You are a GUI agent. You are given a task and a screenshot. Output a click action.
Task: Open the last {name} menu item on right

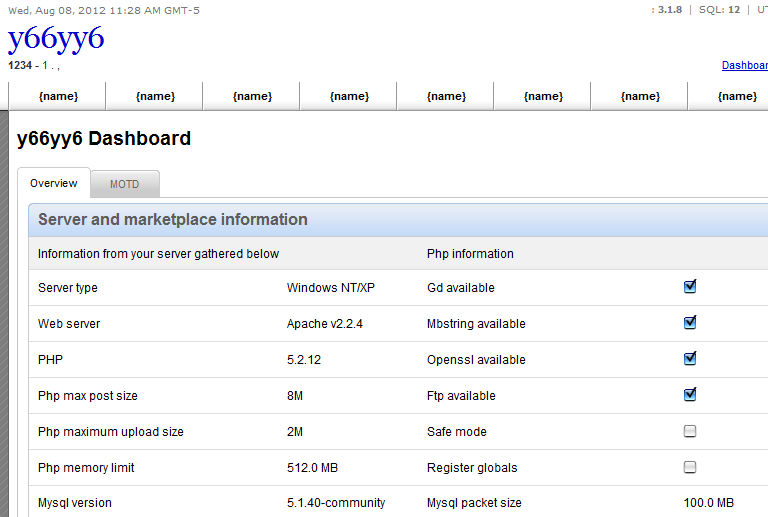(737, 96)
